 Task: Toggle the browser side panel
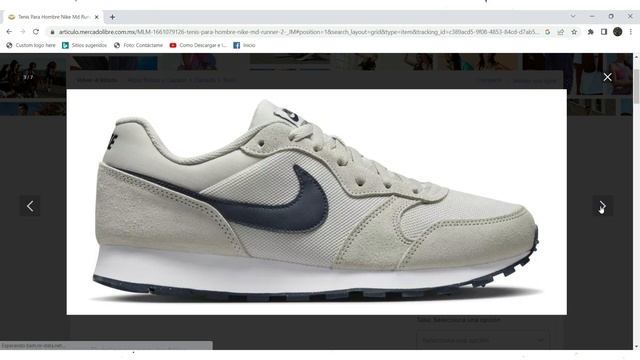[604, 32]
